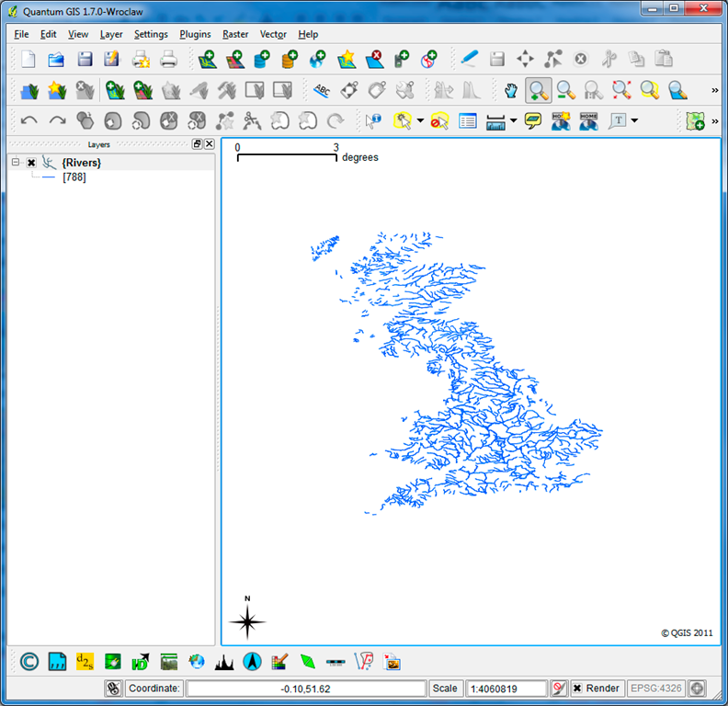Select the Zoom In magnifier tool
This screenshot has height=706, width=728.
point(539,90)
